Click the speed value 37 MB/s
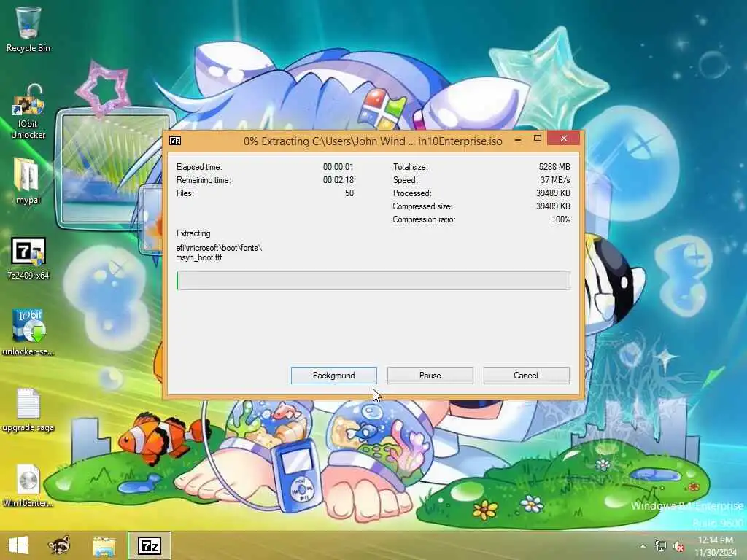This screenshot has height=560, width=747. (555, 180)
